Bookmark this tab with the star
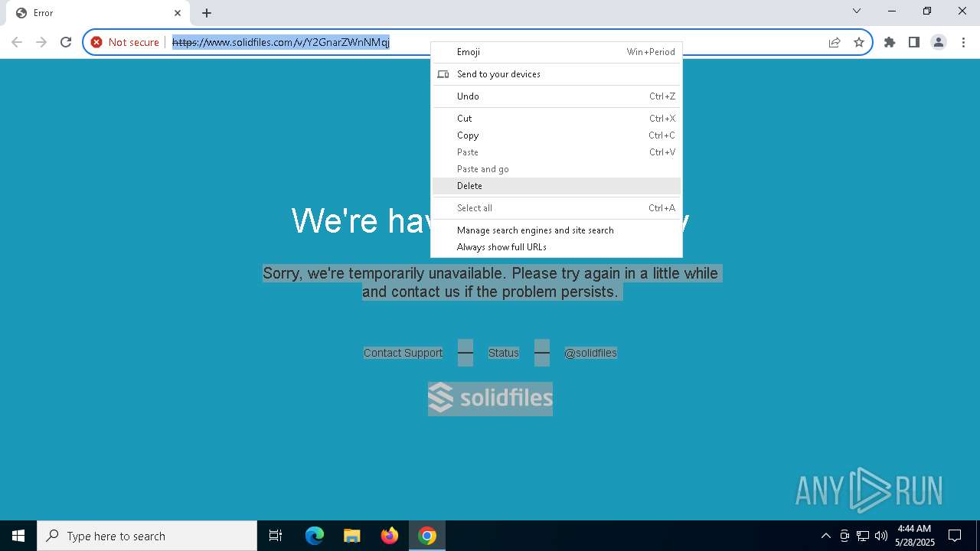This screenshot has height=551, width=980. tap(859, 42)
